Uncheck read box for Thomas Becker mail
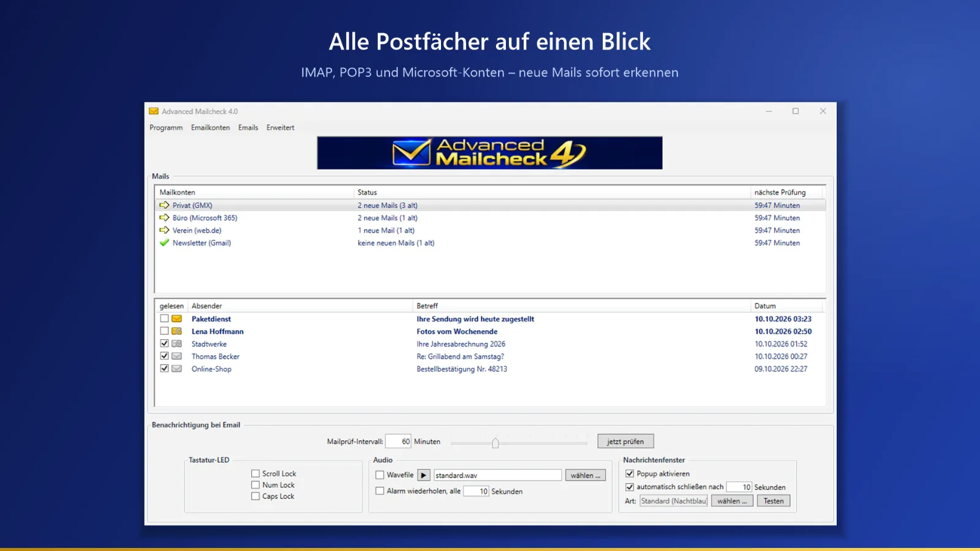Image resolution: width=980 pixels, height=551 pixels. coord(164,356)
